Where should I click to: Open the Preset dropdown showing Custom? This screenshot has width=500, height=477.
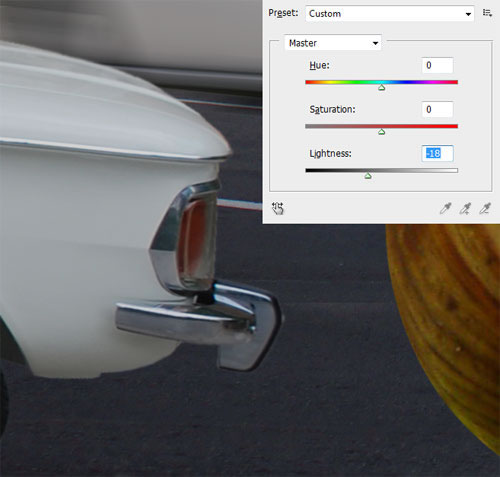(390, 14)
